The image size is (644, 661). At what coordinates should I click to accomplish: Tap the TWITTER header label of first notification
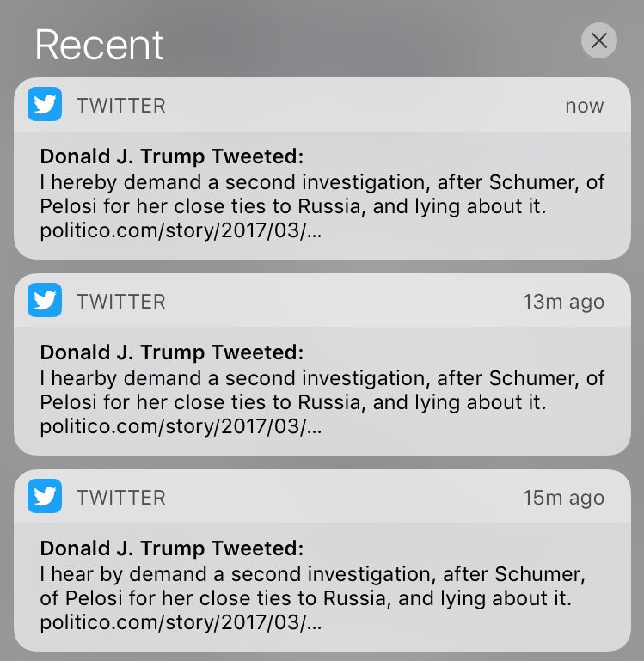121,106
